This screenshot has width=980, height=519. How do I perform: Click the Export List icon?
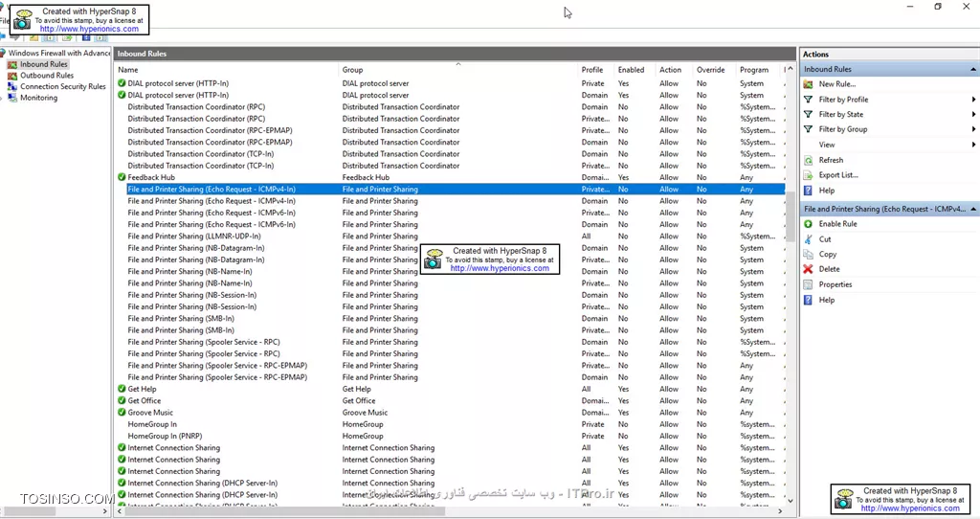(x=808, y=175)
